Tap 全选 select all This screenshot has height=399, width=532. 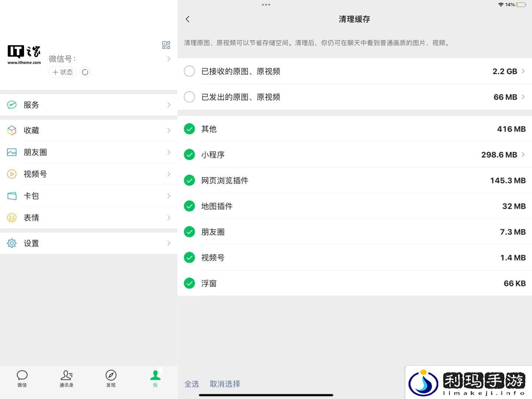pos(192,384)
